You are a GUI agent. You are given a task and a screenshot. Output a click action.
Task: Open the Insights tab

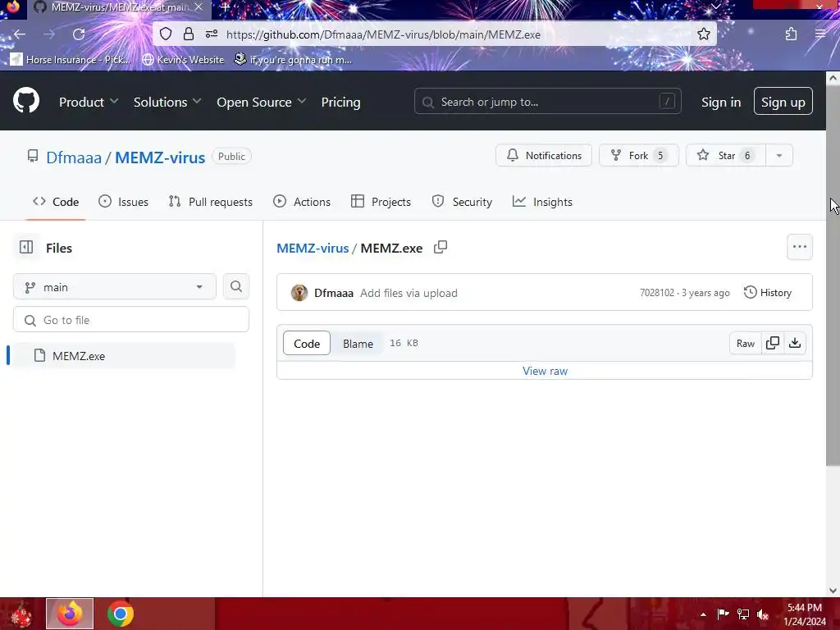542,202
